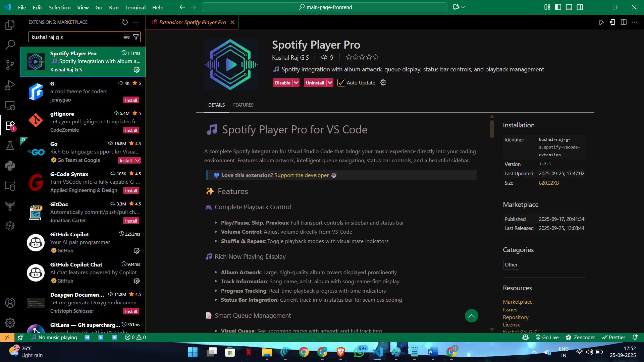Open editor More Actions ellipsis
The image size is (644, 362).
[x=634, y=22]
